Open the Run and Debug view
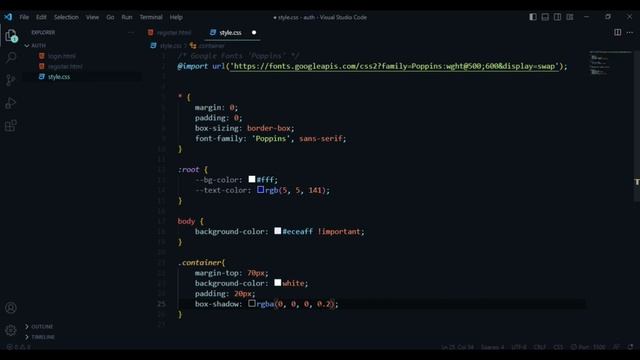 11,103
